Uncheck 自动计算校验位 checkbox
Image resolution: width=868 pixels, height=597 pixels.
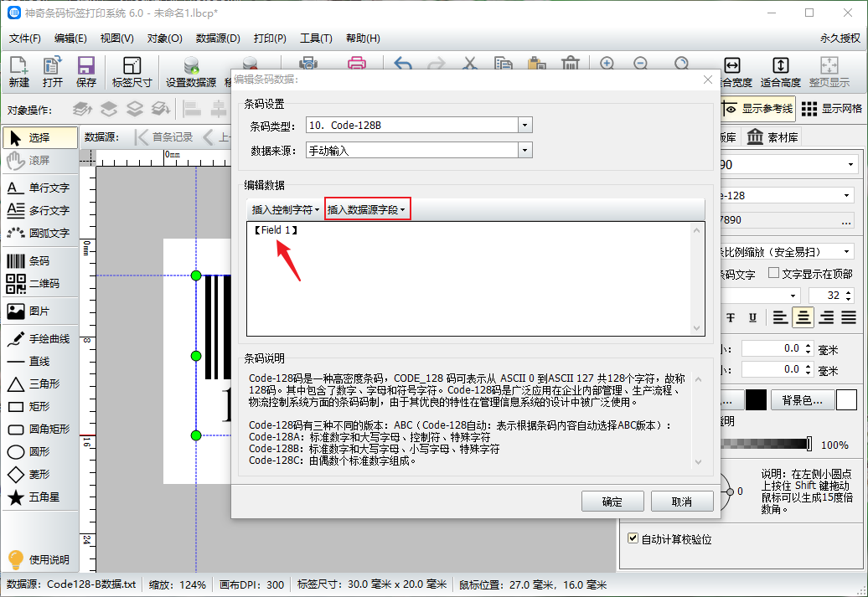click(633, 538)
